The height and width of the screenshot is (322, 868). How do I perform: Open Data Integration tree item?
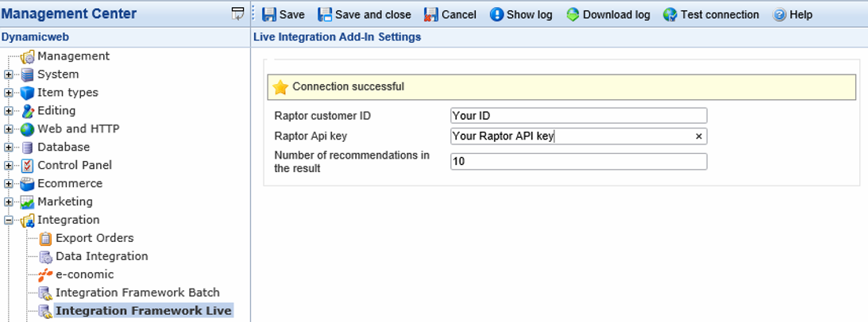click(101, 256)
